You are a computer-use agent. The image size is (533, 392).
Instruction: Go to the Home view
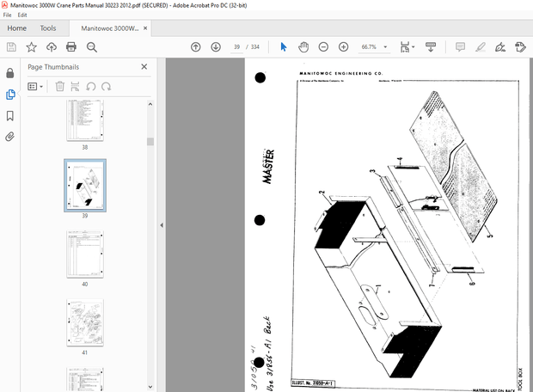point(16,28)
